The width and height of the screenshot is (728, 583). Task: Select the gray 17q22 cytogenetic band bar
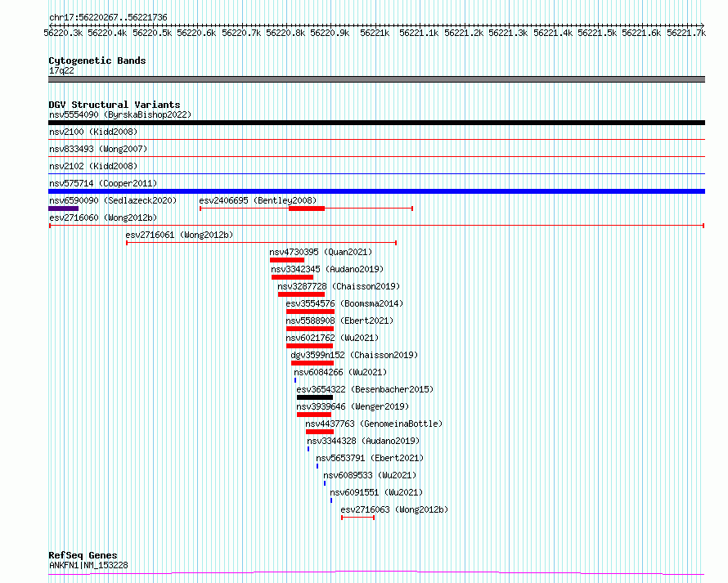(376, 79)
